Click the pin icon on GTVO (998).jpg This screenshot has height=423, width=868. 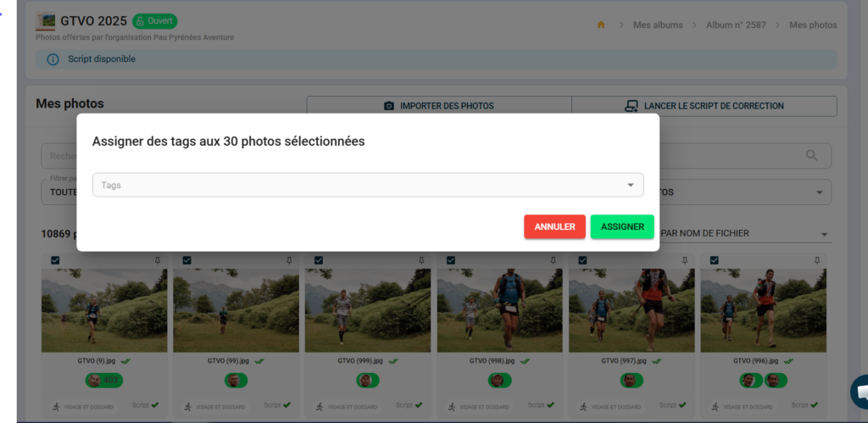553,260
